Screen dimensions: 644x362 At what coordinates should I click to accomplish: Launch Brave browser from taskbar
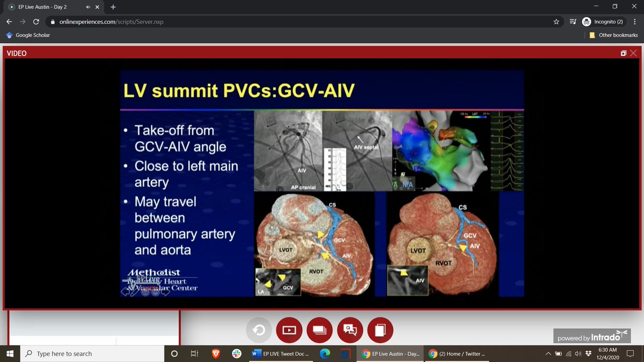(x=216, y=353)
